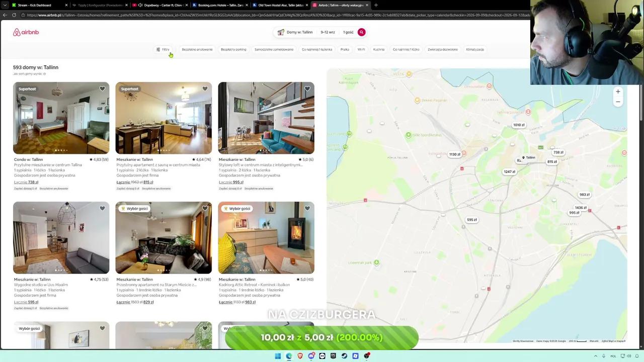Screen dimensions: 644x362
Task: Click the red search magnifier button
Action: click(x=361, y=32)
